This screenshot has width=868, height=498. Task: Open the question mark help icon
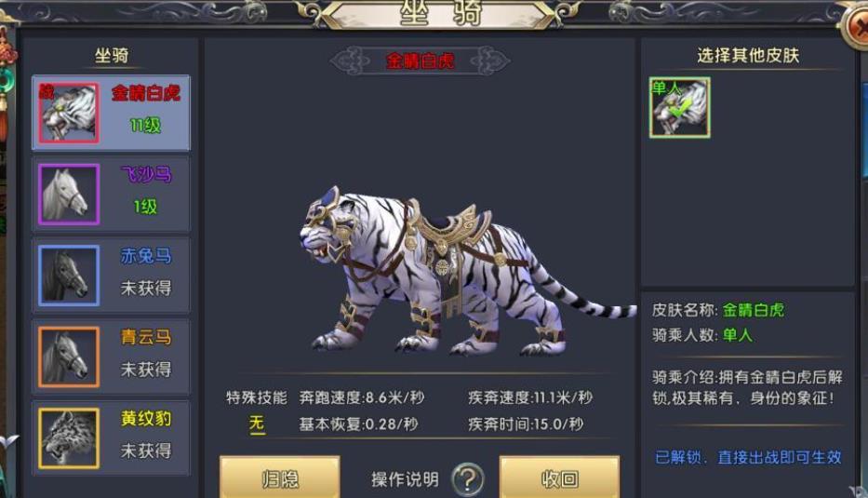point(468,479)
